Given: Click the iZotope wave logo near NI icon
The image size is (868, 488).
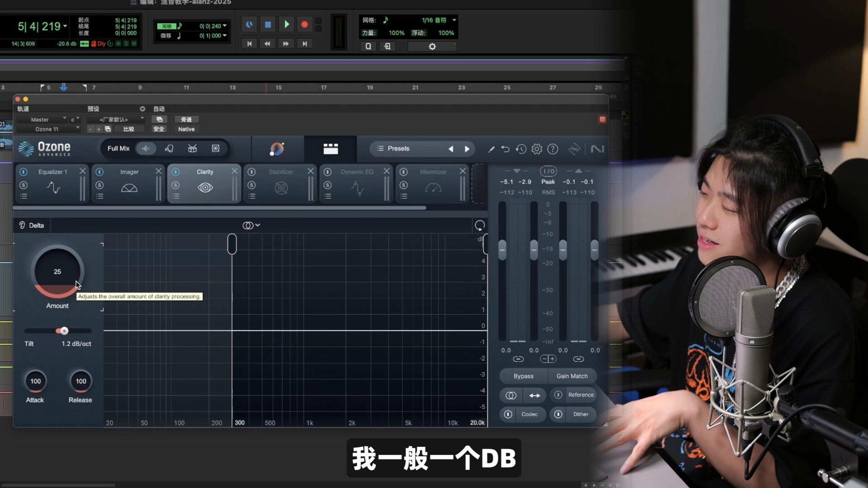Looking at the screenshot, I should point(574,149).
